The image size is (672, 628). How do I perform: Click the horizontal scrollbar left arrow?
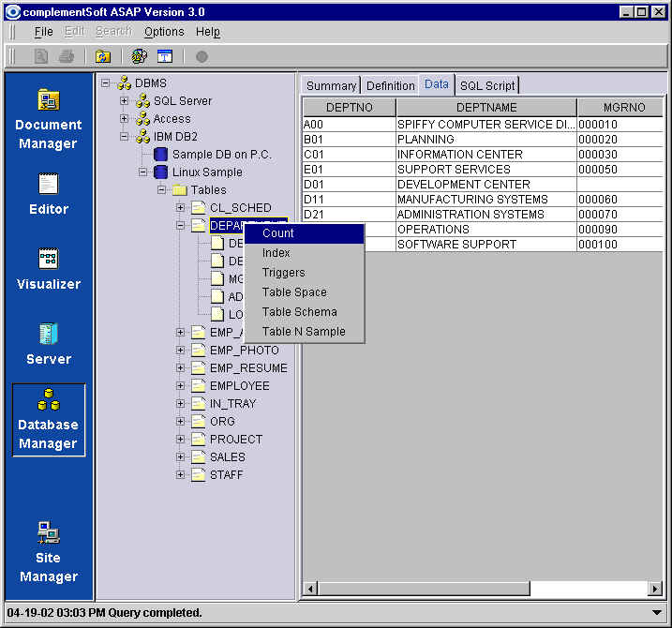(310, 589)
